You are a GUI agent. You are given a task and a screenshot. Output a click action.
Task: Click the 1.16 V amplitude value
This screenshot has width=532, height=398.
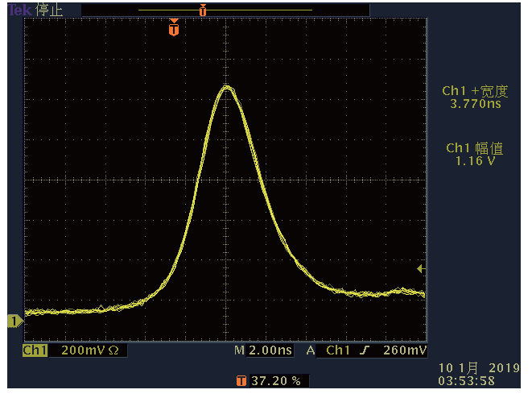pos(475,160)
